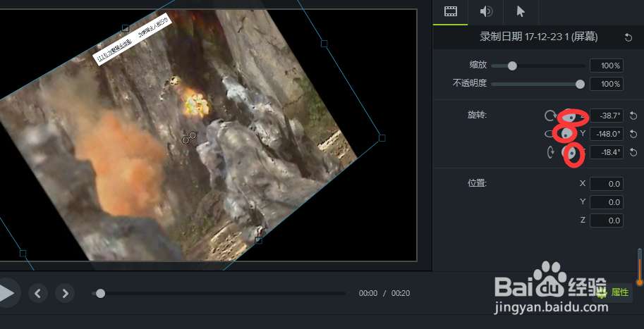Click the Y rotation dial knob
This screenshot has width=644, height=329.
tap(567, 134)
